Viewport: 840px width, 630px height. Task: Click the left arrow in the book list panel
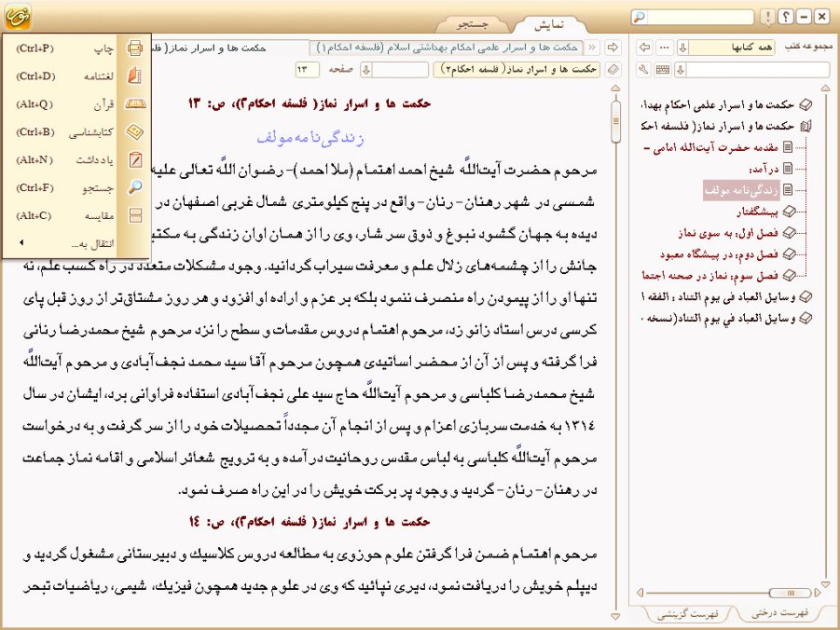click(x=645, y=48)
